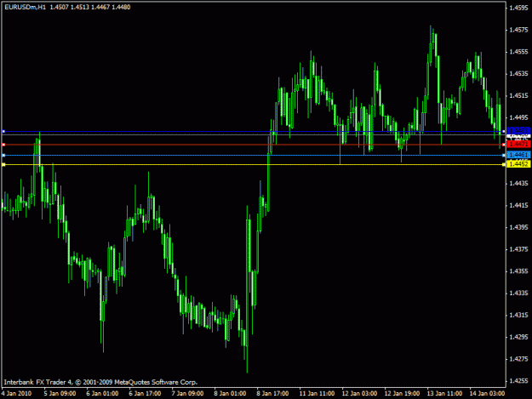This screenshot has height=399, width=532.
Task: Click the 1.4495 price axis label
Action: tap(518, 117)
